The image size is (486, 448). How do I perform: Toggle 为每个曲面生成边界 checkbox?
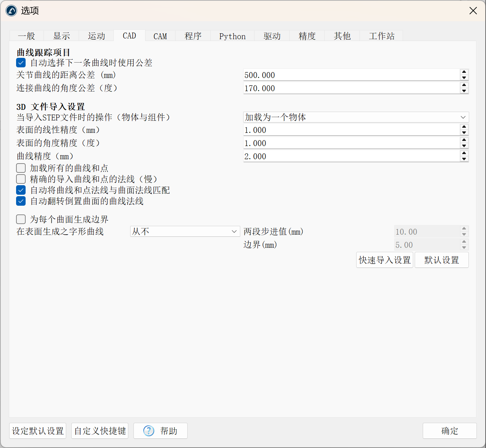coord(21,219)
